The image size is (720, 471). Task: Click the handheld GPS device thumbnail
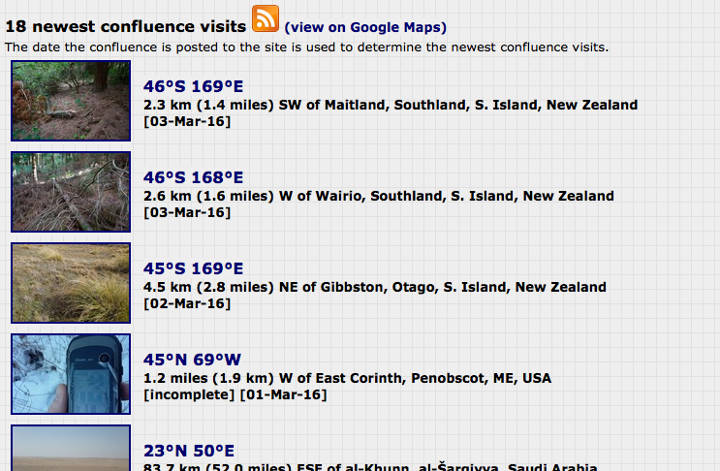(71, 374)
